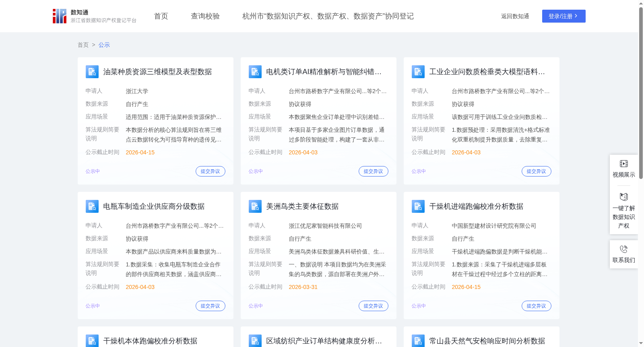The width and height of the screenshot is (644, 347).
Task: Submit objection for 美洲鸟类主要体征数据 card
Action: [x=374, y=306]
